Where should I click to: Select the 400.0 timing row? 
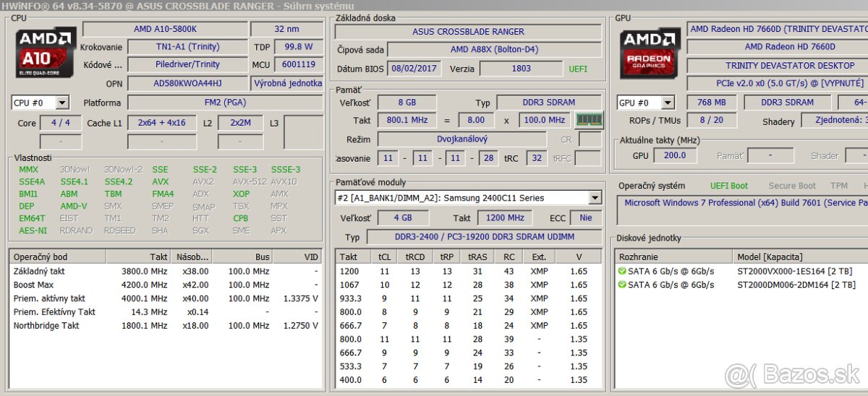pos(469,379)
